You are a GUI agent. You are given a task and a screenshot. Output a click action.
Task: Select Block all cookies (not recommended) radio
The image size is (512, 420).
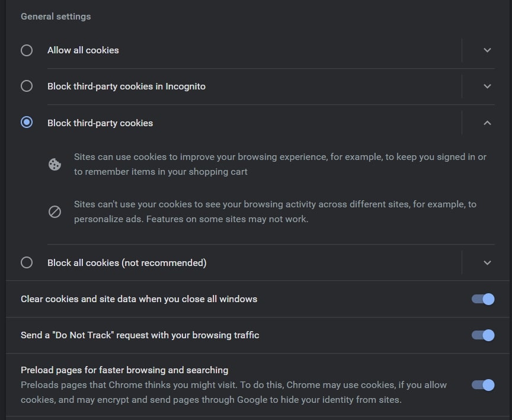point(27,262)
